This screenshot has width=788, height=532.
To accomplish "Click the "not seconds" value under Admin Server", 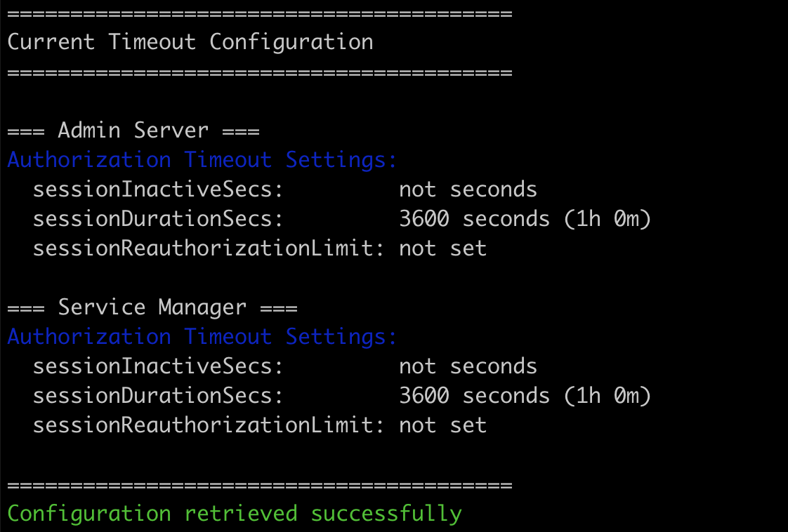I will click(468, 189).
